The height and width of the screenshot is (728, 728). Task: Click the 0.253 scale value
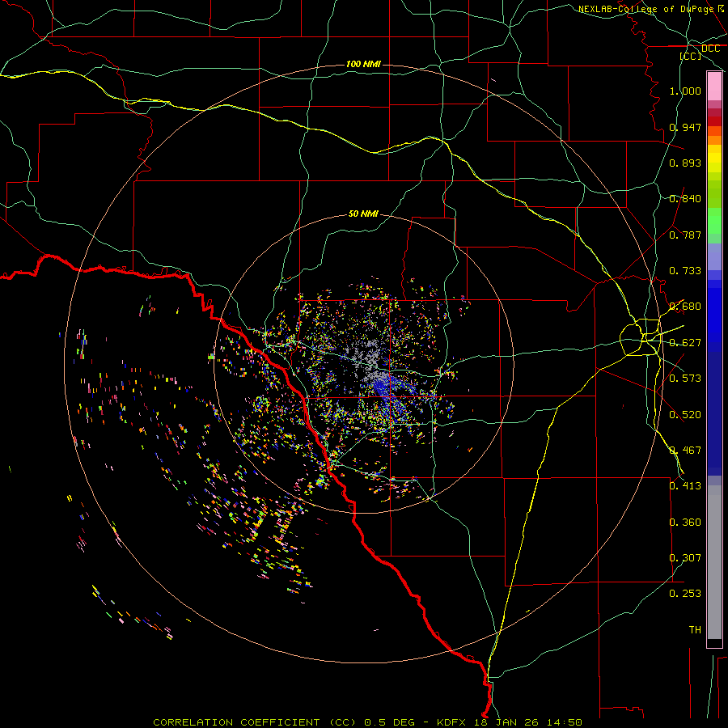click(685, 594)
